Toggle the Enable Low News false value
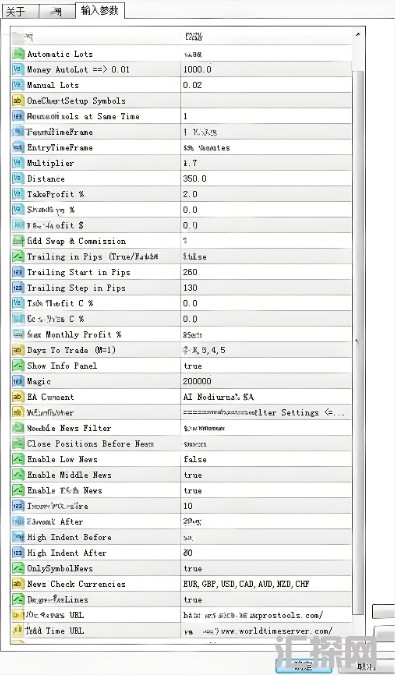This screenshot has width=397, height=676. click(266, 459)
